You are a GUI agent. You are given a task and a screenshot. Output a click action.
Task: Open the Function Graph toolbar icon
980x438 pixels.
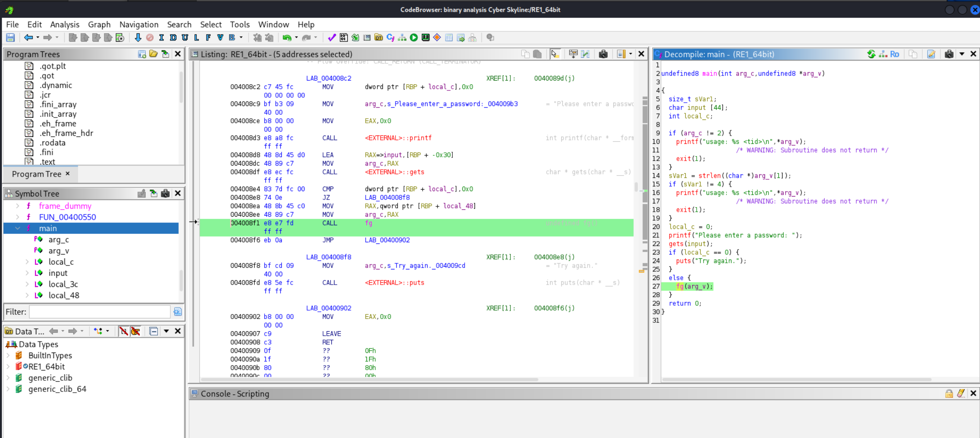402,37
